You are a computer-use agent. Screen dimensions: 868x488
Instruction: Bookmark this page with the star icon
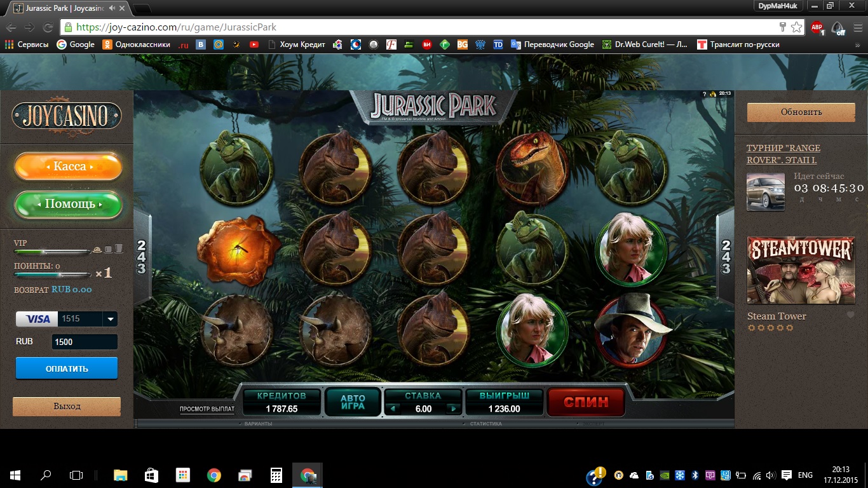tap(796, 27)
